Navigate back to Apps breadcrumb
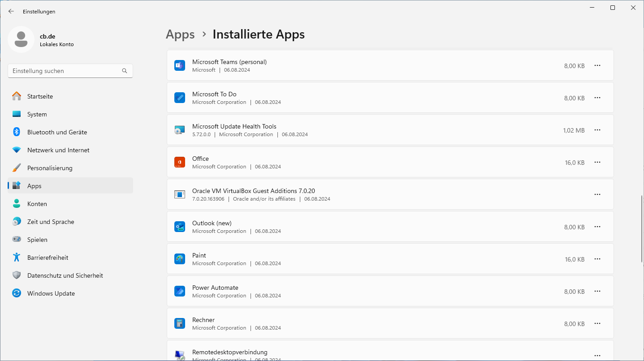 [x=180, y=34]
